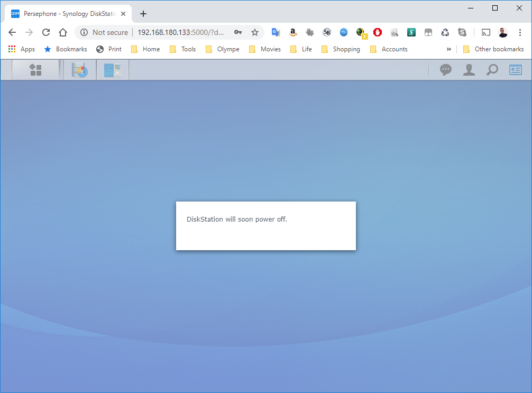This screenshot has width=532, height=393.
Task: Open a new browser tab
Action: pos(143,14)
